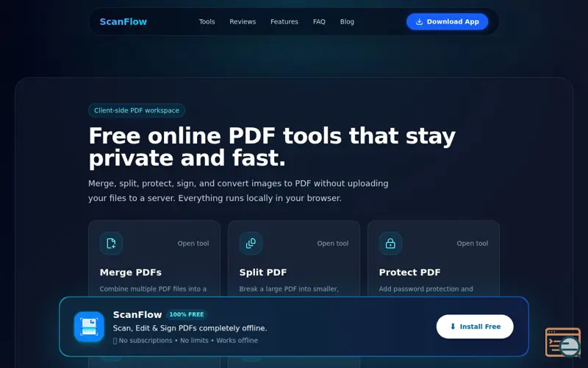Click 'Combine multiple PDF files into a' description
This screenshot has height=368, width=588.
point(153,289)
